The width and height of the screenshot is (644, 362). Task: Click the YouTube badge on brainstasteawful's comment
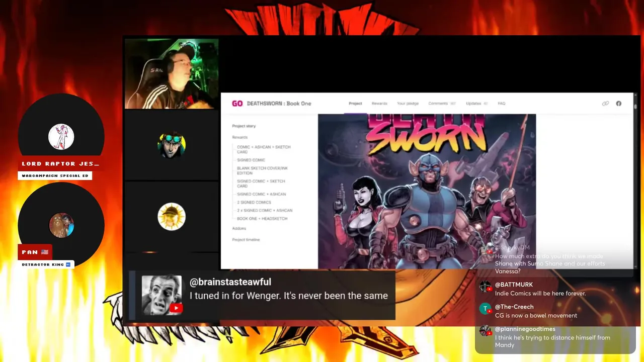pyautogui.click(x=176, y=308)
